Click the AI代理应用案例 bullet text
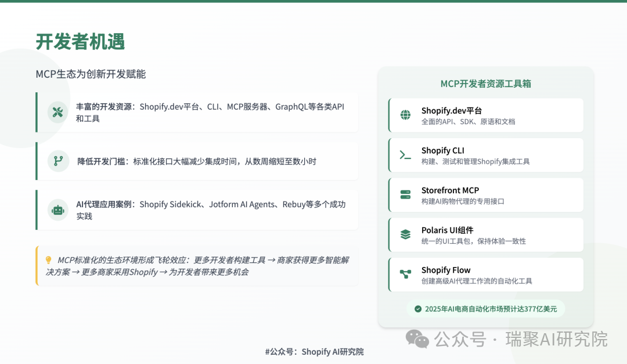 coord(211,210)
